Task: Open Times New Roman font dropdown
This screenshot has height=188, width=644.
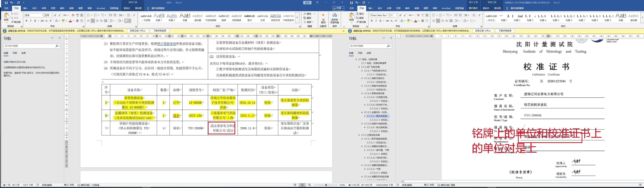Action: [x=388, y=15]
